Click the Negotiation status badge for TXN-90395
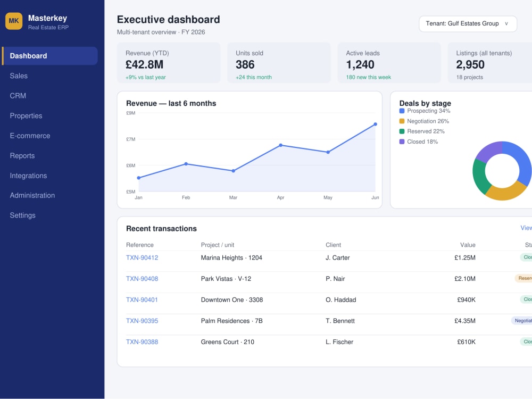532x399 pixels. click(522, 321)
